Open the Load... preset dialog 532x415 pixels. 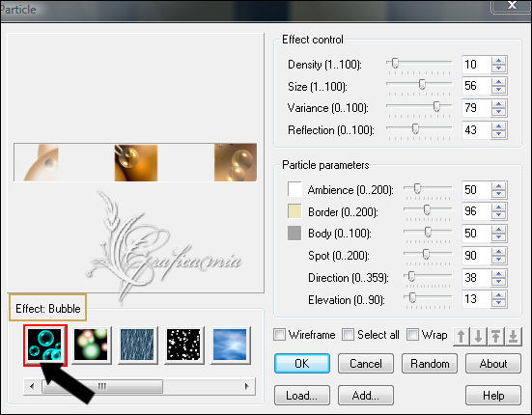[x=302, y=396]
